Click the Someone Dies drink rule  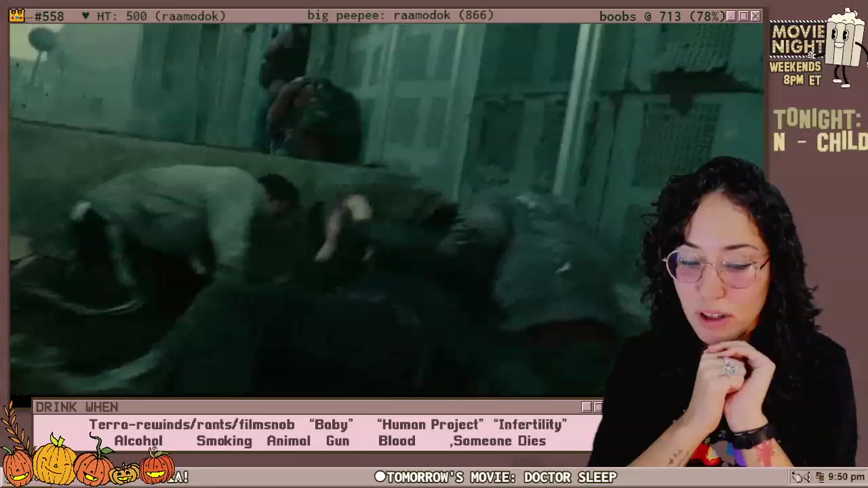[x=500, y=441]
